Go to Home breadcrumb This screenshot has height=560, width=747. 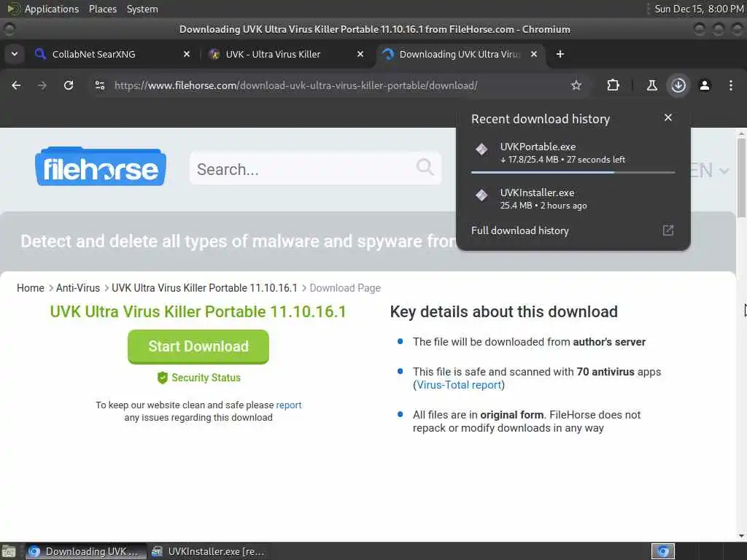[x=31, y=288]
